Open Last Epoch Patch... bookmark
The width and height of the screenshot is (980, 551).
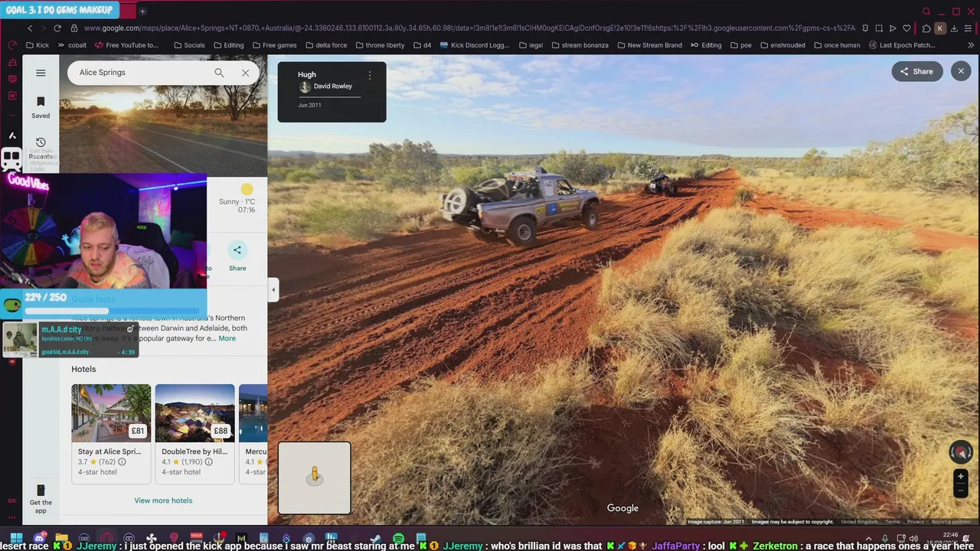(901, 45)
